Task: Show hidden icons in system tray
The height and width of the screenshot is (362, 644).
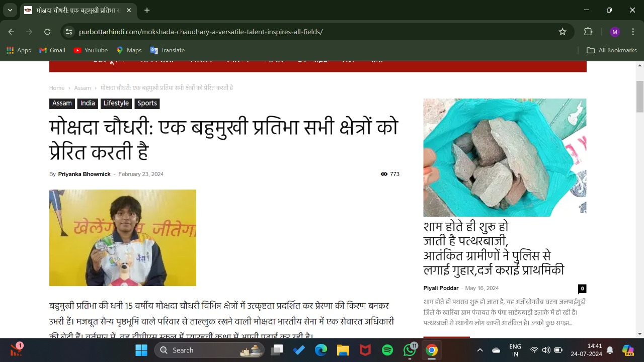Action: (479, 350)
